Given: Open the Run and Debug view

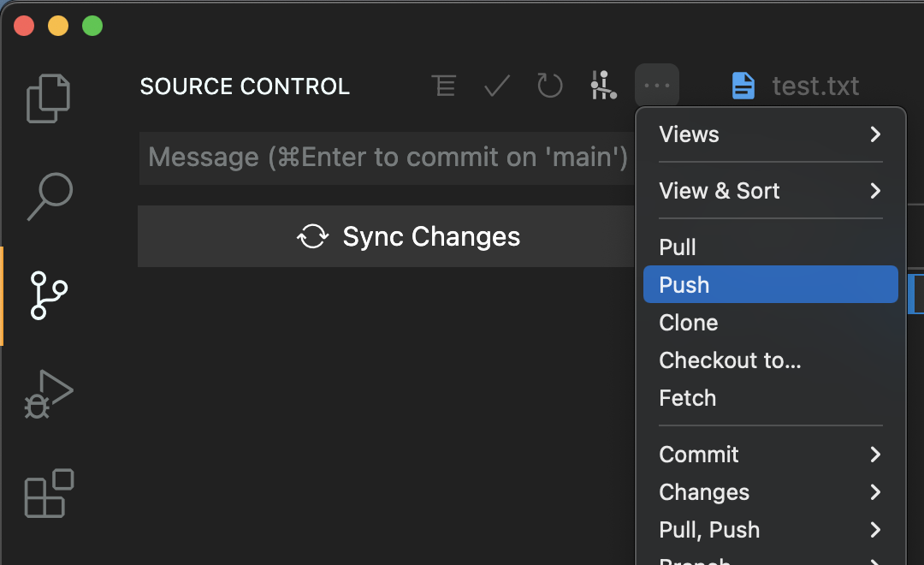Looking at the screenshot, I should pyautogui.click(x=49, y=395).
